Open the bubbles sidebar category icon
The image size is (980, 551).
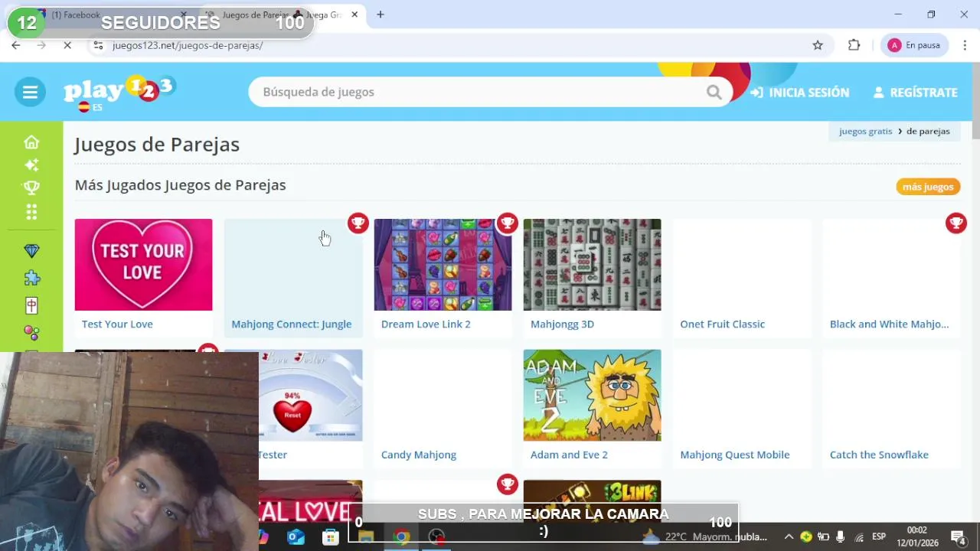coord(31,333)
